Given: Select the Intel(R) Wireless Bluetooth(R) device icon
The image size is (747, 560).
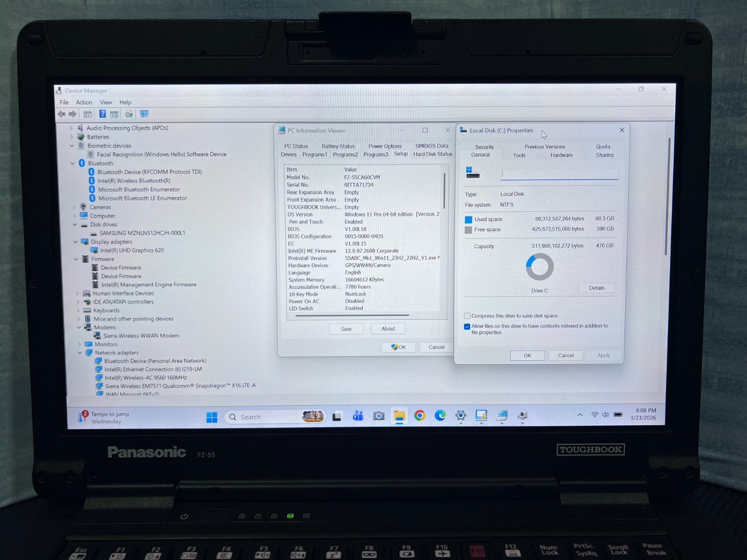Looking at the screenshot, I should [92, 181].
